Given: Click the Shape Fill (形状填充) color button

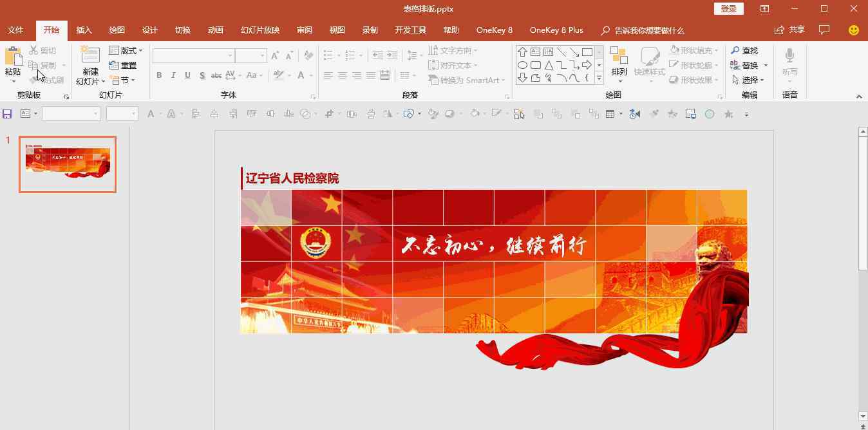Looking at the screenshot, I should 693,50.
